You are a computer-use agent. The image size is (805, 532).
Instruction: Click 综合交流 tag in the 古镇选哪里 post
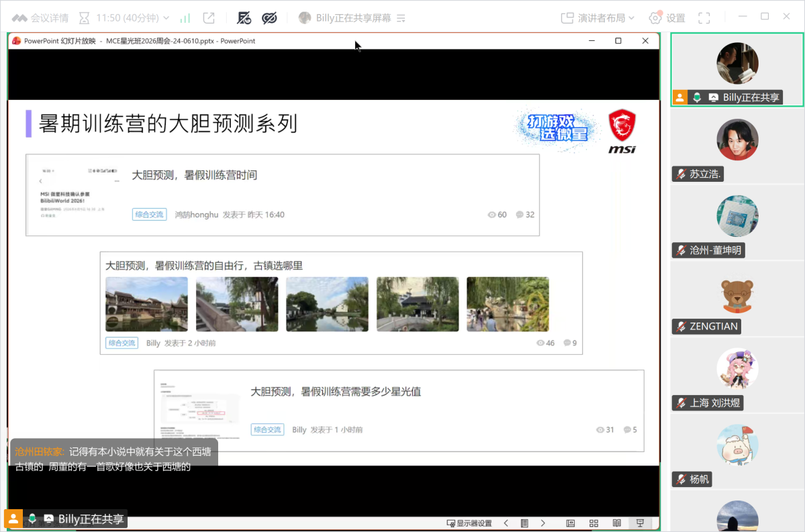pyautogui.click(x=122, y=343)
